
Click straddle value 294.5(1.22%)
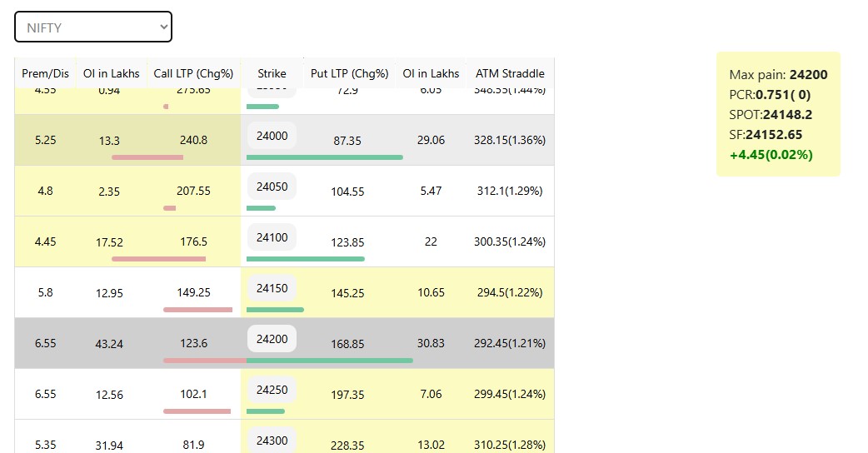click(510, 292)
